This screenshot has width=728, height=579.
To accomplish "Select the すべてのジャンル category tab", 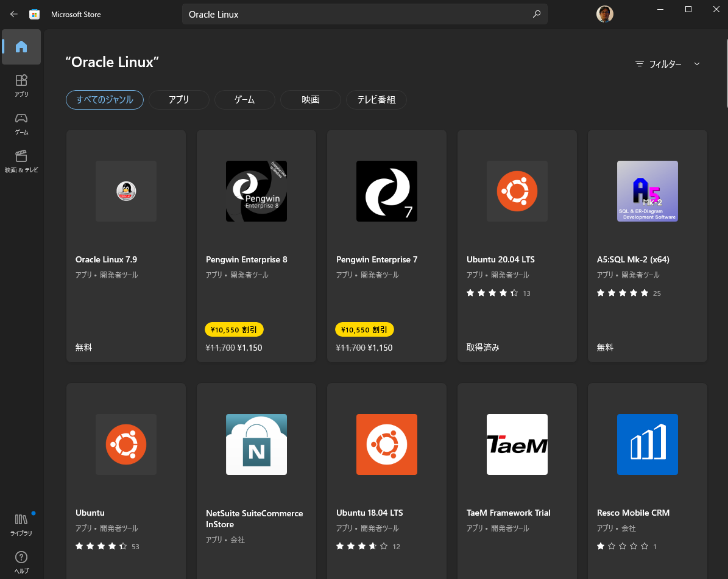I will coord(104,100).
